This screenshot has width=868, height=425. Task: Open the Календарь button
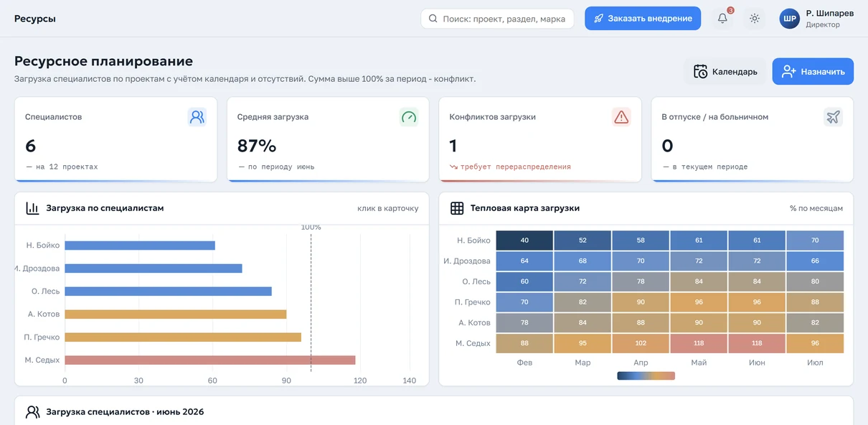[x=725, y=72]
